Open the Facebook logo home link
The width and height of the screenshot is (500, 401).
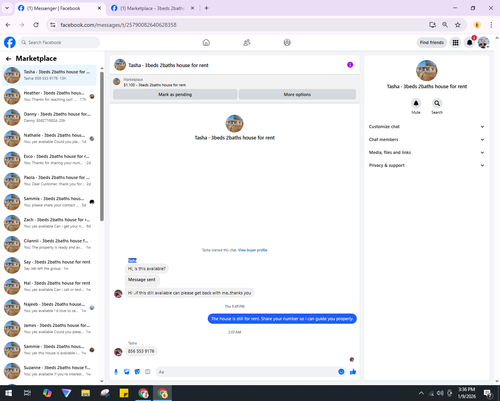10,42
